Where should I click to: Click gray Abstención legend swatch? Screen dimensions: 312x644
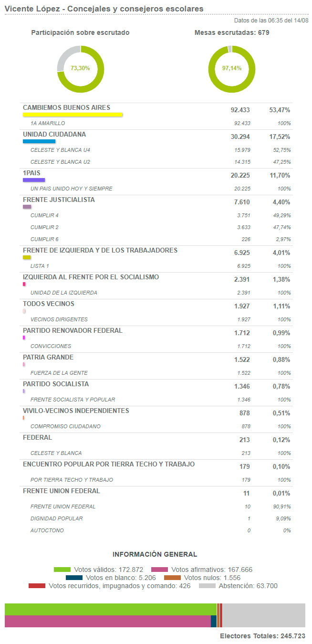(207, 586)
